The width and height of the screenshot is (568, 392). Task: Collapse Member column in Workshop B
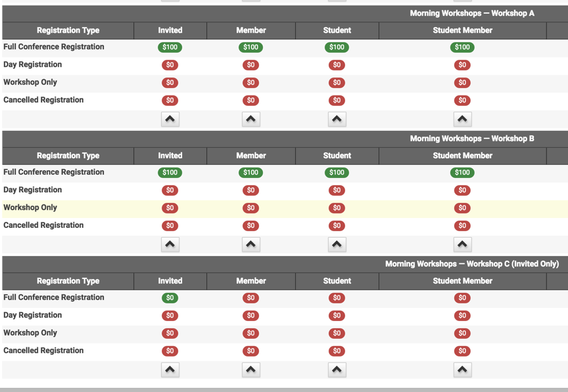[x=250, y=244]
